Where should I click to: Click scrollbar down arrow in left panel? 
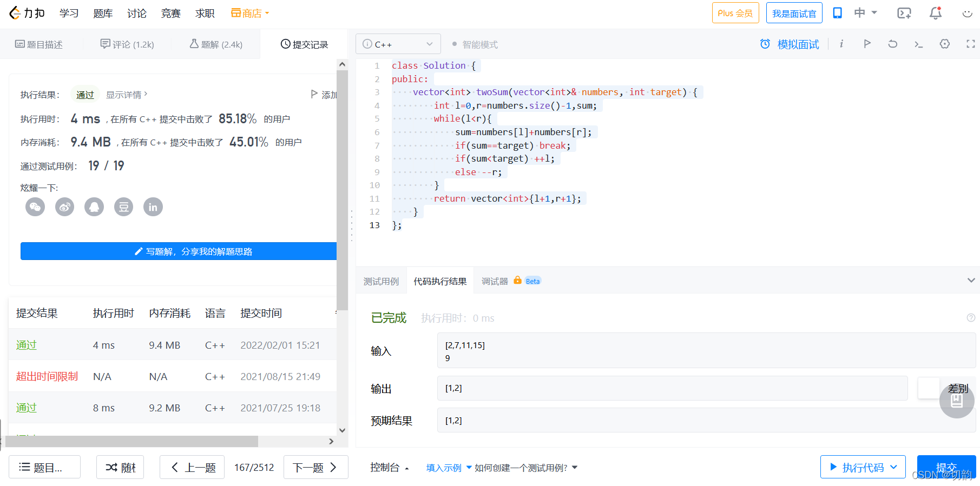(342, 430)
